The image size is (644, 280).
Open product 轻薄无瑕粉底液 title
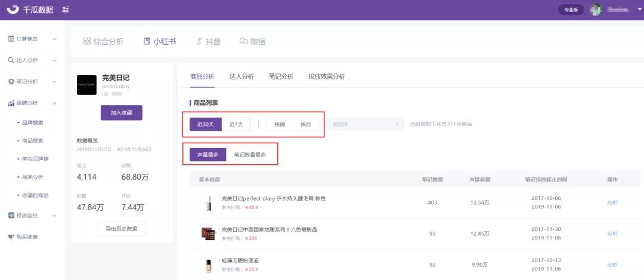click(x=240, y=261)
